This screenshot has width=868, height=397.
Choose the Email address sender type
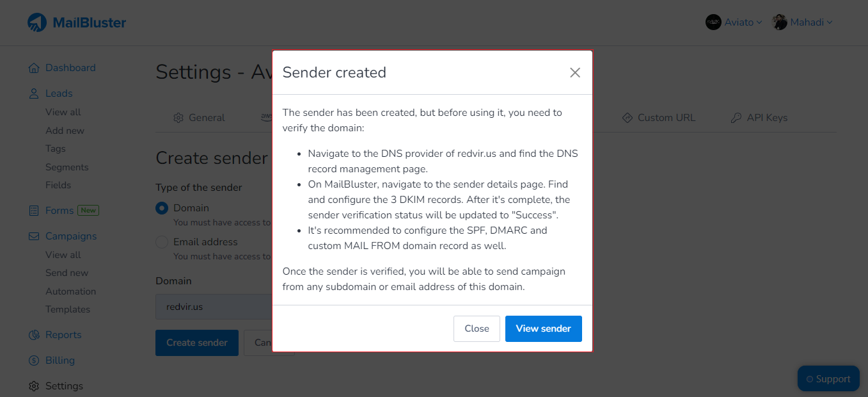(161, 241)
